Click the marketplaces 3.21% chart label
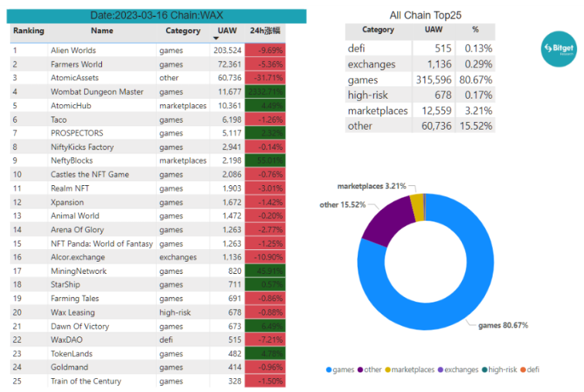Image resolution: width=584 pixels, height=392 pixels. click(372, 186)
